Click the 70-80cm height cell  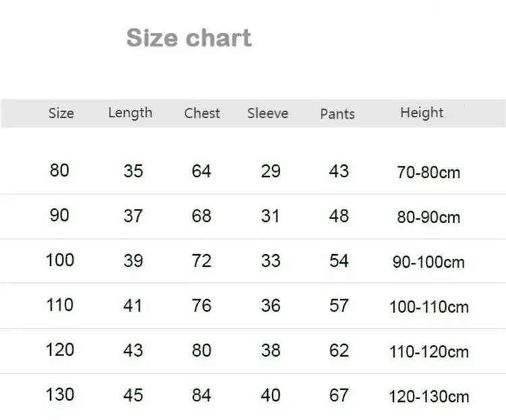click(x=428, y=173)
